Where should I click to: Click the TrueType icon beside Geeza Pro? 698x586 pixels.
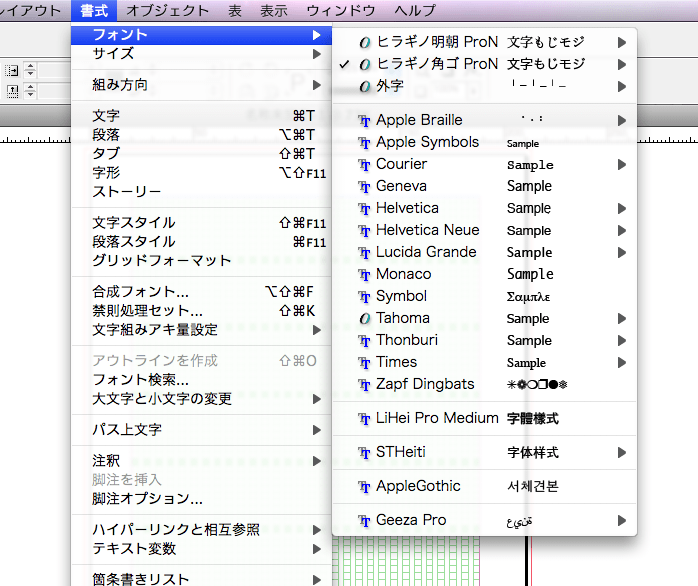(365, 521)
